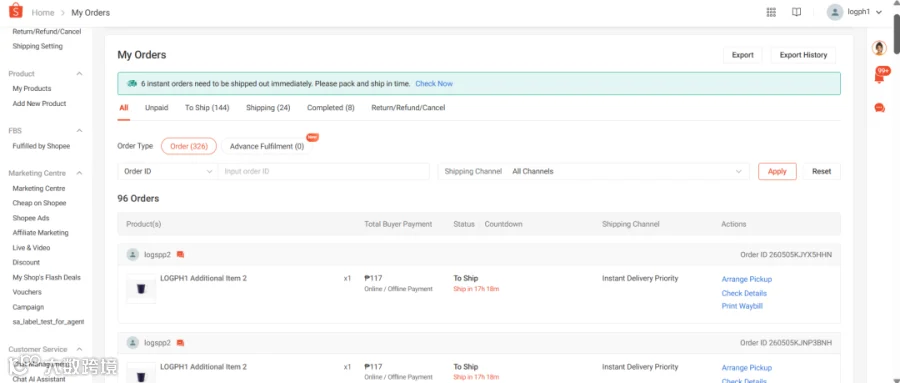
Task: Click the first logspp2 buyer name
Action: click(157, 254)
